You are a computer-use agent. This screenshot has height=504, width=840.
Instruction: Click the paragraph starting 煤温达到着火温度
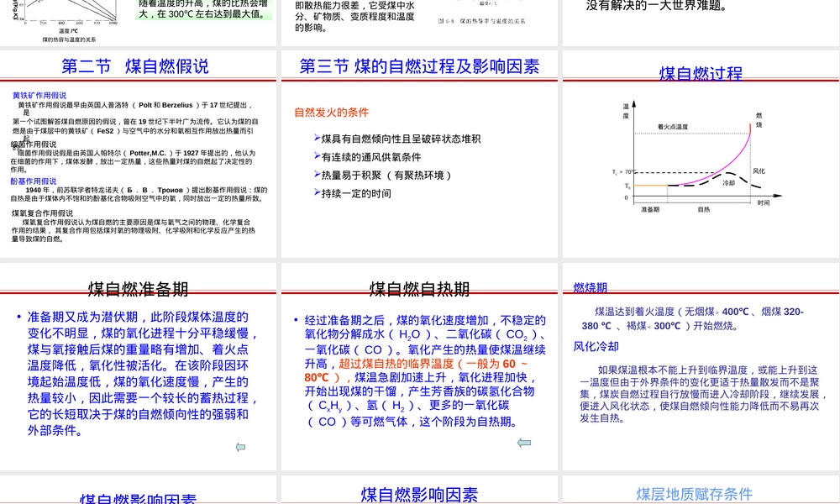point(692,318)
